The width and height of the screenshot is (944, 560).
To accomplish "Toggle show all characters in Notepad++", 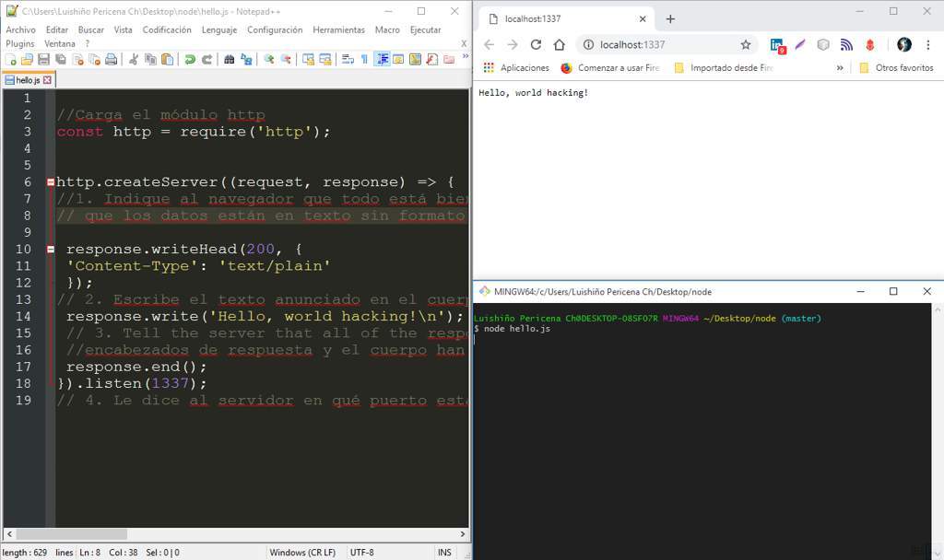I will (364, 60).
